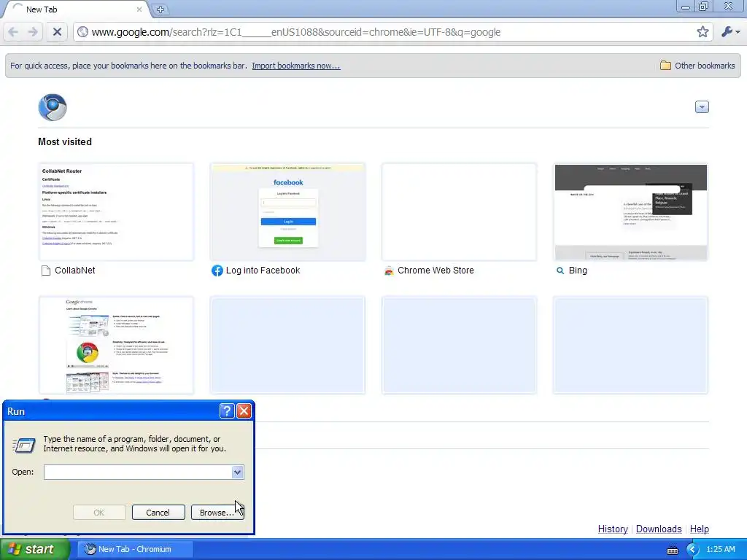The image size is (747, 560).
Task: Click the Bing title text
Action: click(578, 271)
